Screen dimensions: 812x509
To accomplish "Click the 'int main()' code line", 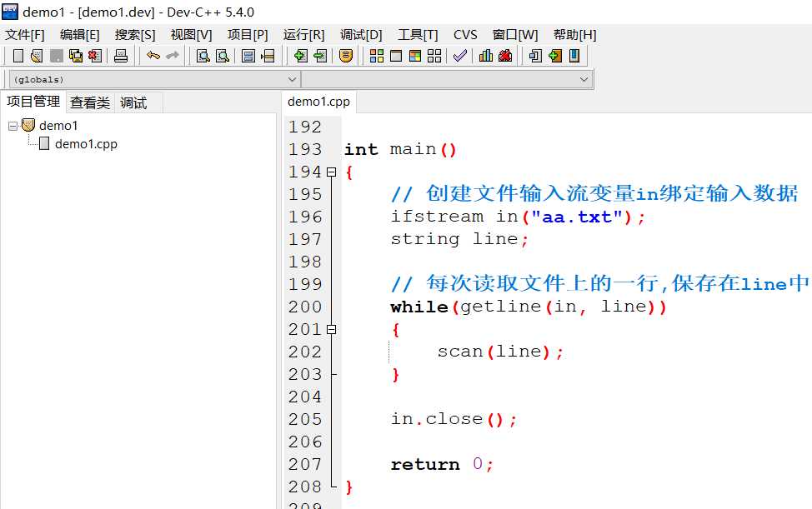I will (x=400, y=149).
